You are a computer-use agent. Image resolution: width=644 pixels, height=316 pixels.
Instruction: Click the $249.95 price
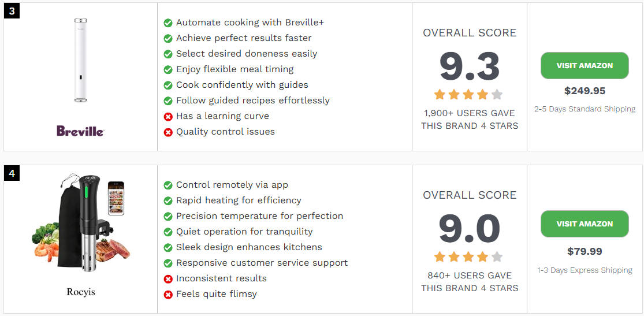coord(585,91)
